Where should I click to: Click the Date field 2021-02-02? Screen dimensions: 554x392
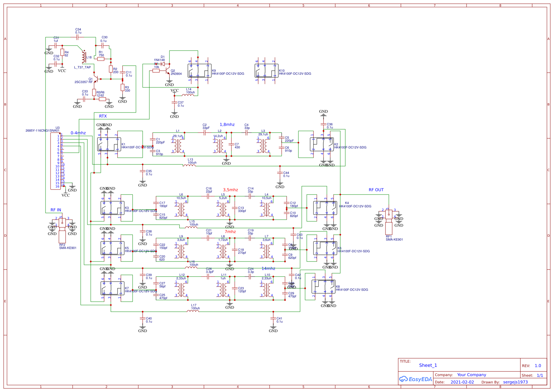pyautogui.click(x=463, y=382)
